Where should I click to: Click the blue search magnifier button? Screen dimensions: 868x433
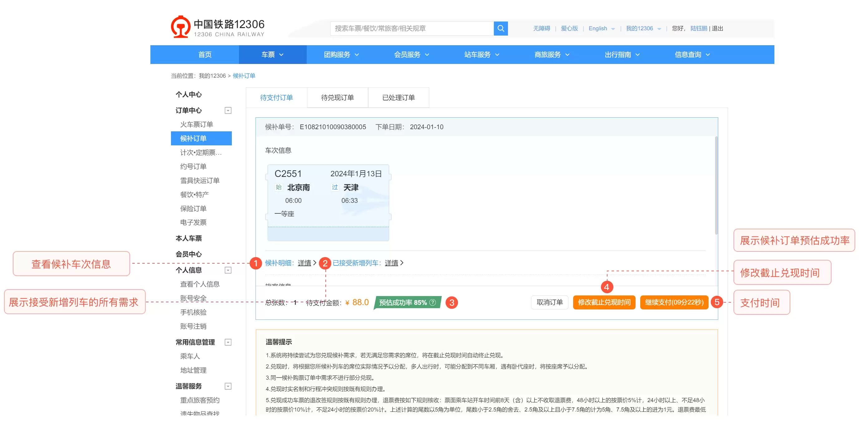pyautogui.click(x=500, y=28)
